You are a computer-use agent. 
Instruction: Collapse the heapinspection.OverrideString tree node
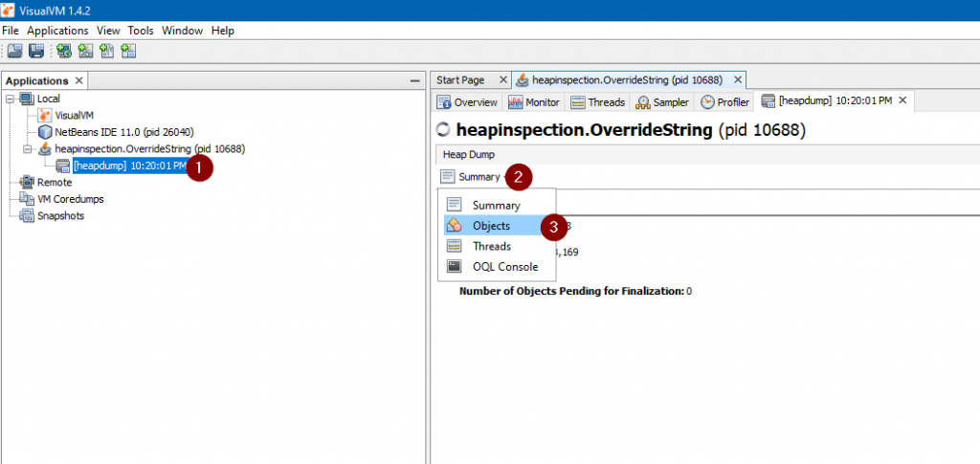point(26,148)
